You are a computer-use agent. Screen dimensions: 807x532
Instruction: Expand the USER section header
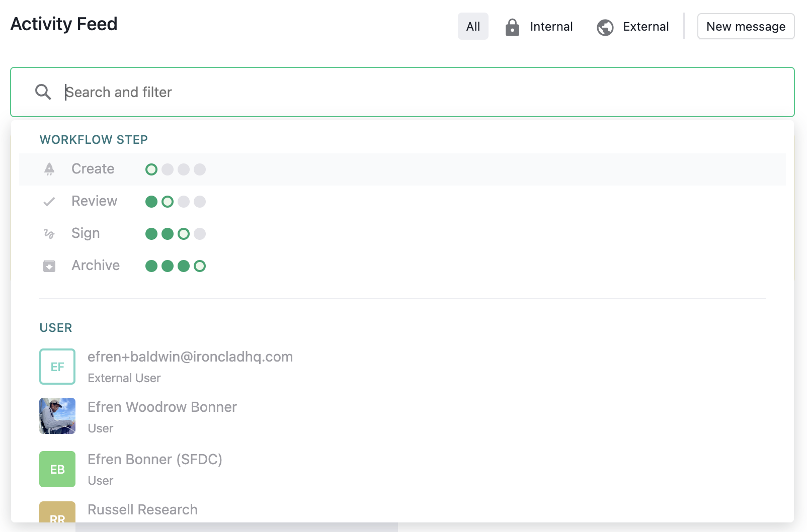coord(55,328)
